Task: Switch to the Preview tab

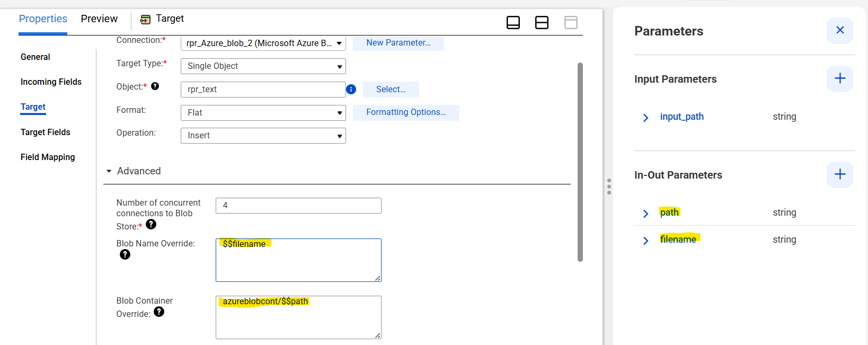Action: click(99, 19)
